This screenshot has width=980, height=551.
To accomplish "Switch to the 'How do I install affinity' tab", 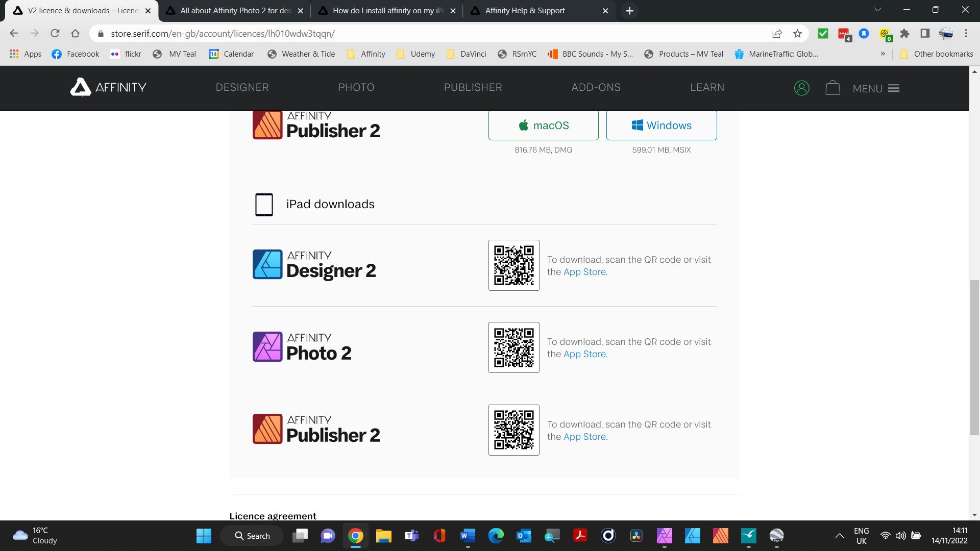I will pos(387,11).
